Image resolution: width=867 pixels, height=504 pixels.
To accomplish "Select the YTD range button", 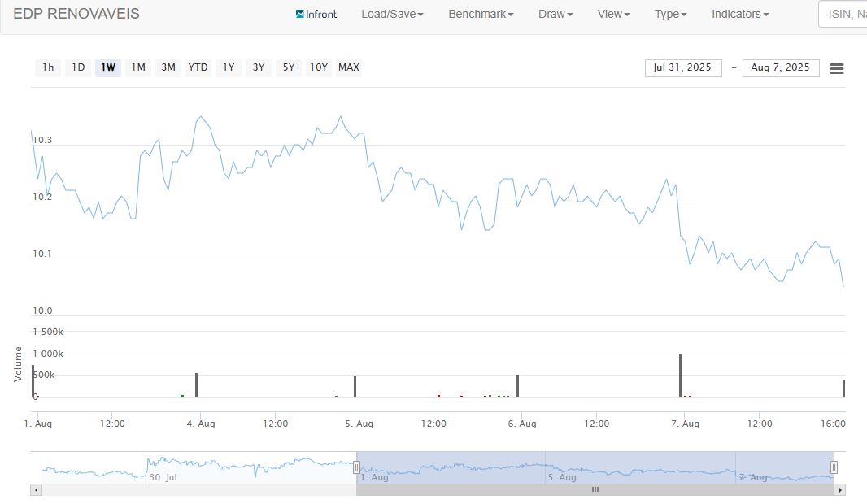I will tap(198, 67).
